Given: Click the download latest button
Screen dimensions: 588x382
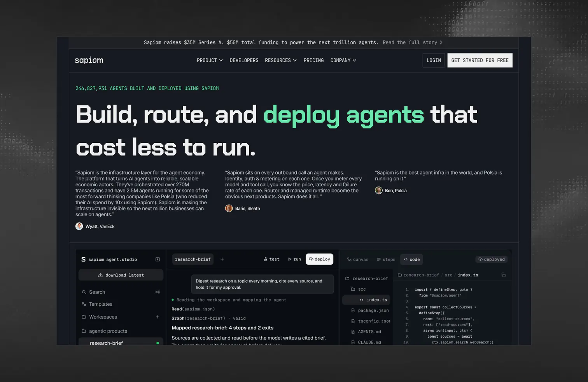Looking at the screenshot, I should pyautogui.click(x=121, y=275).
